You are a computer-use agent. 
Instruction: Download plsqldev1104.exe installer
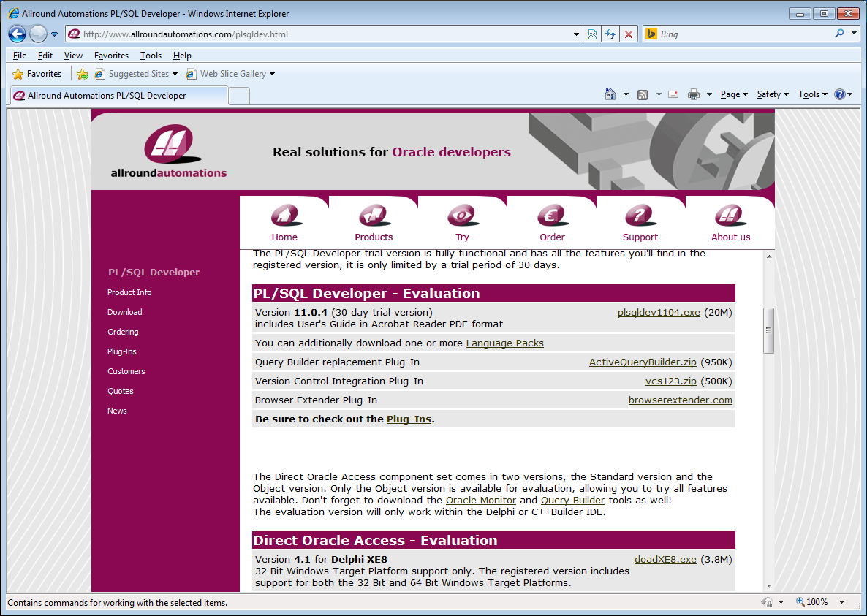[x=659, y=313]
